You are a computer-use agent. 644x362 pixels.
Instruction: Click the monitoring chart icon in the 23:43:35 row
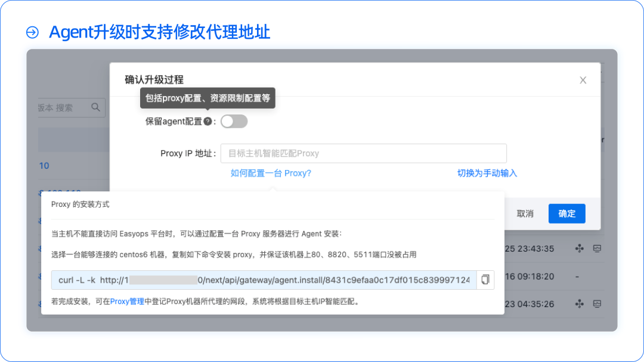(597, 249)
